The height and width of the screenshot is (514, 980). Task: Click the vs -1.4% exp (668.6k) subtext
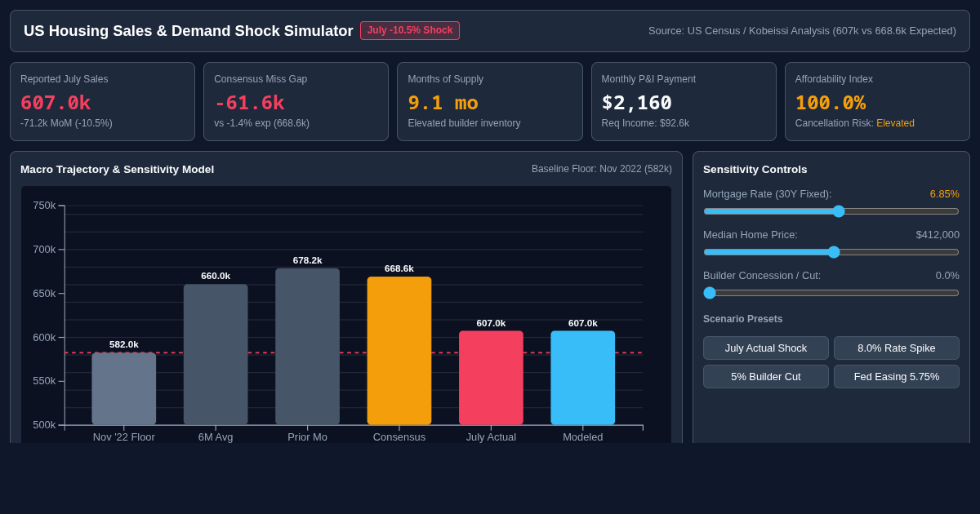point(261,123)
